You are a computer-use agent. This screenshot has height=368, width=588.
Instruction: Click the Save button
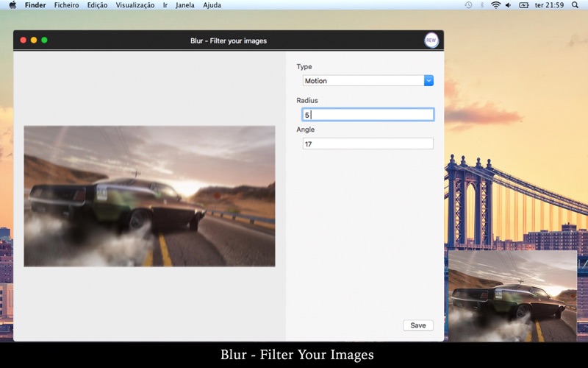click(x=418, y=325)
